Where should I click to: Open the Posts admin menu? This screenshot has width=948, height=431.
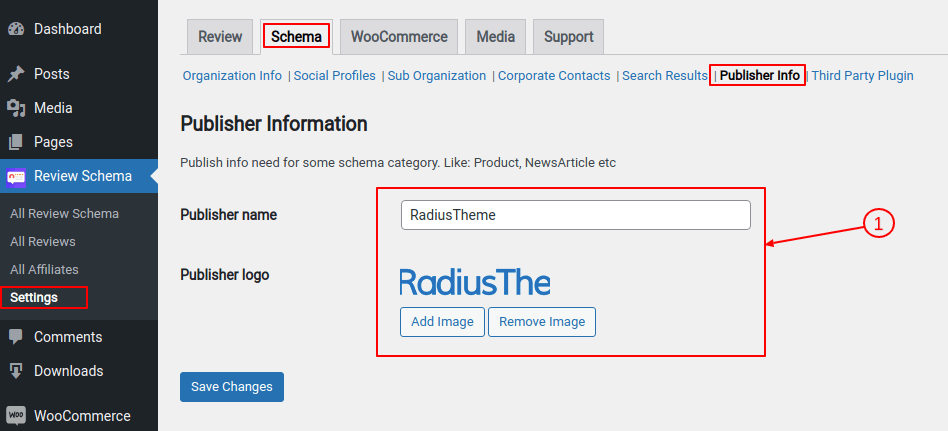[x=51, y=74]
